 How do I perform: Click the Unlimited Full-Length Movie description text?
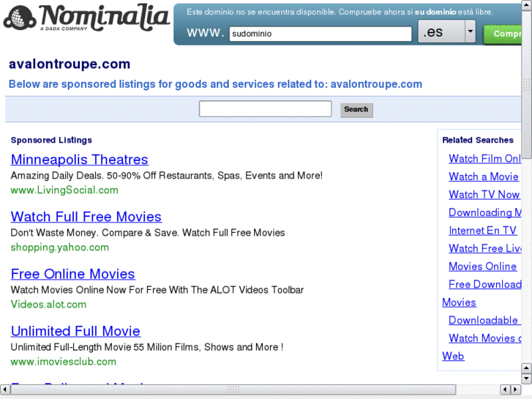[147, 347]
